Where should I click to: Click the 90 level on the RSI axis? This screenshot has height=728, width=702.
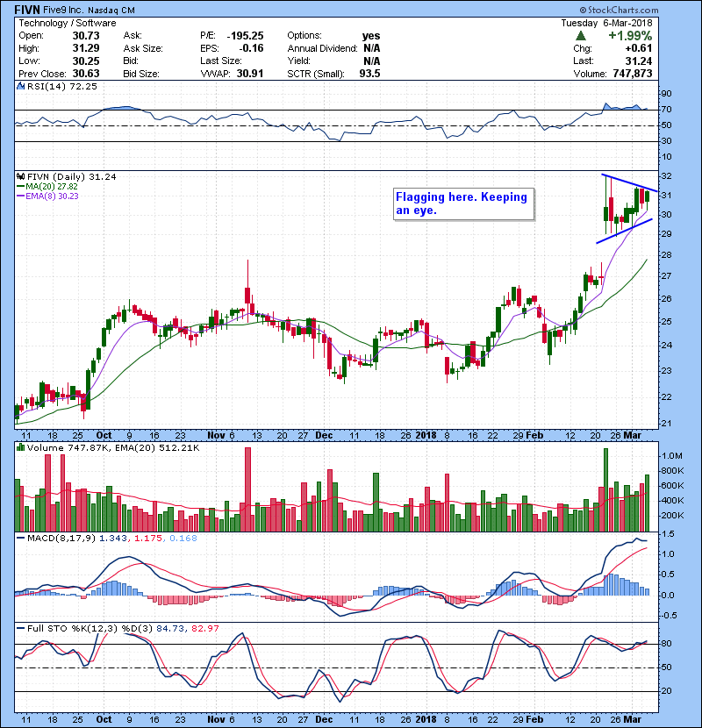click(x=666, y=94)
